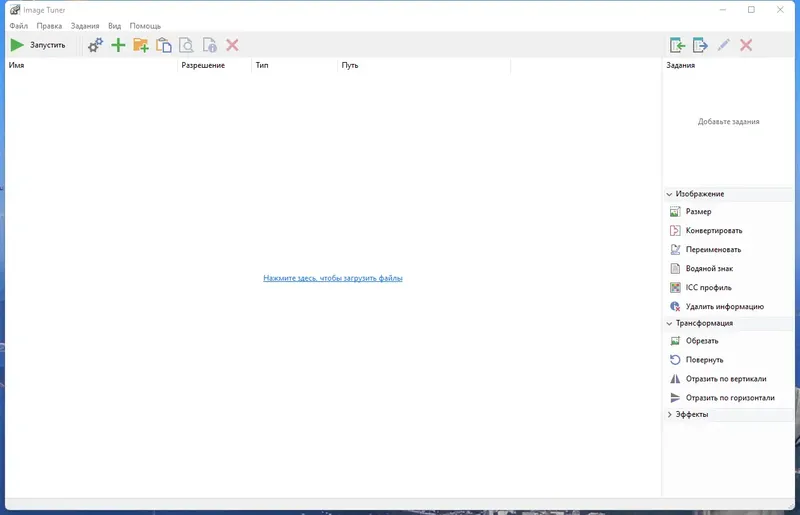This screenshot has height=515, width=800.
Task: Maximize the Image Tuner window
Action: 751,10
